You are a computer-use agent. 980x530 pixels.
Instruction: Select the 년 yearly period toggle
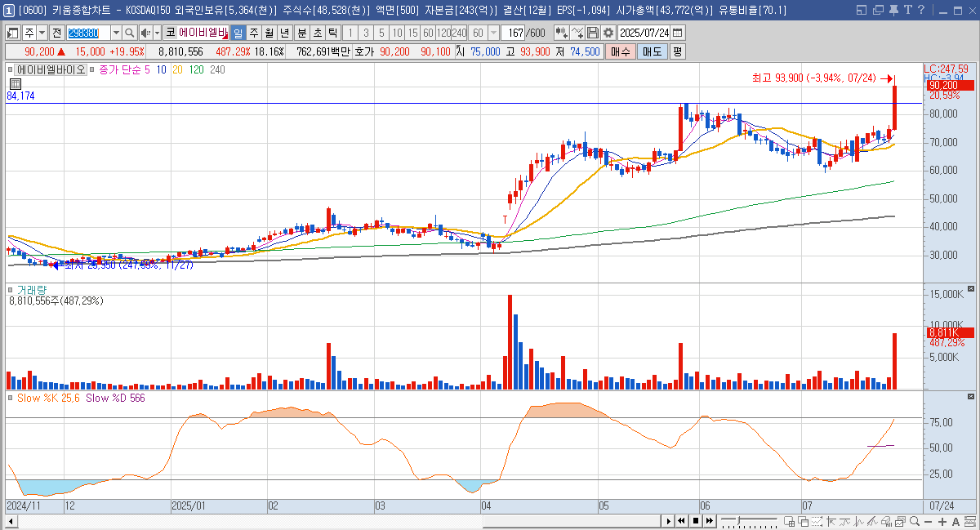click(x=284, y=33)
